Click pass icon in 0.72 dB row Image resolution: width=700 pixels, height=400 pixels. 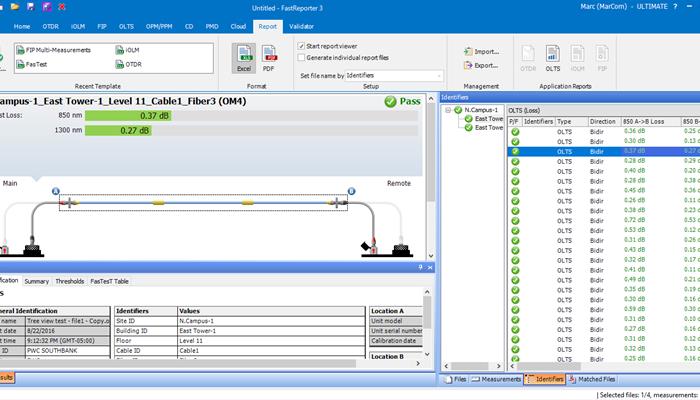515,221
